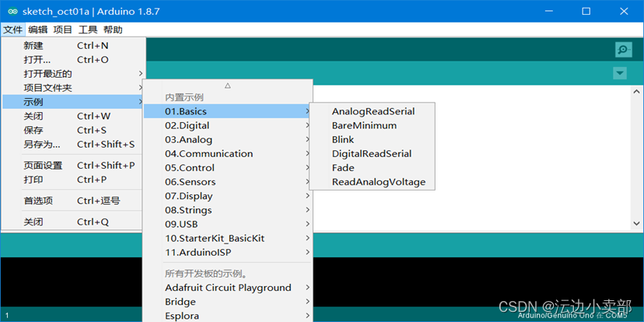
Task: Expand the Bridge examples submenu
Action: click(x=228, y=302)
